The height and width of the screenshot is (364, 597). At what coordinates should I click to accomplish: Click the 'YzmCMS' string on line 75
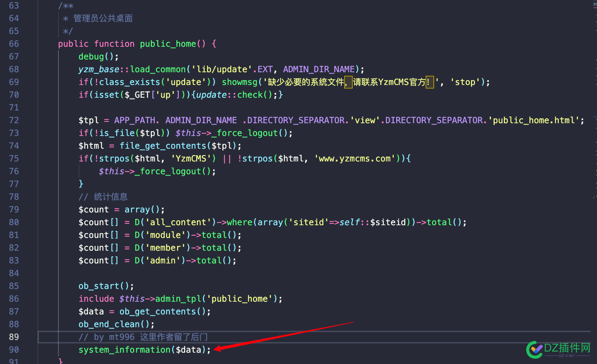click(191, 159)
